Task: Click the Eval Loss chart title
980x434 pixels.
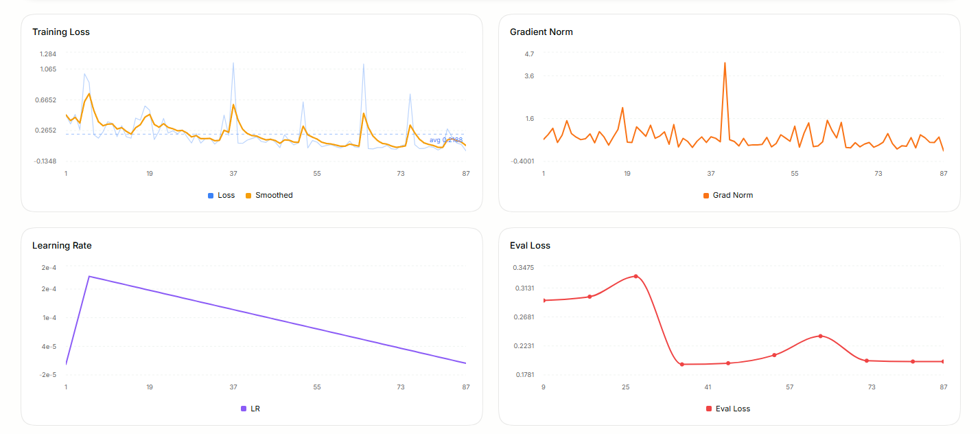Action: click(530, 245)
